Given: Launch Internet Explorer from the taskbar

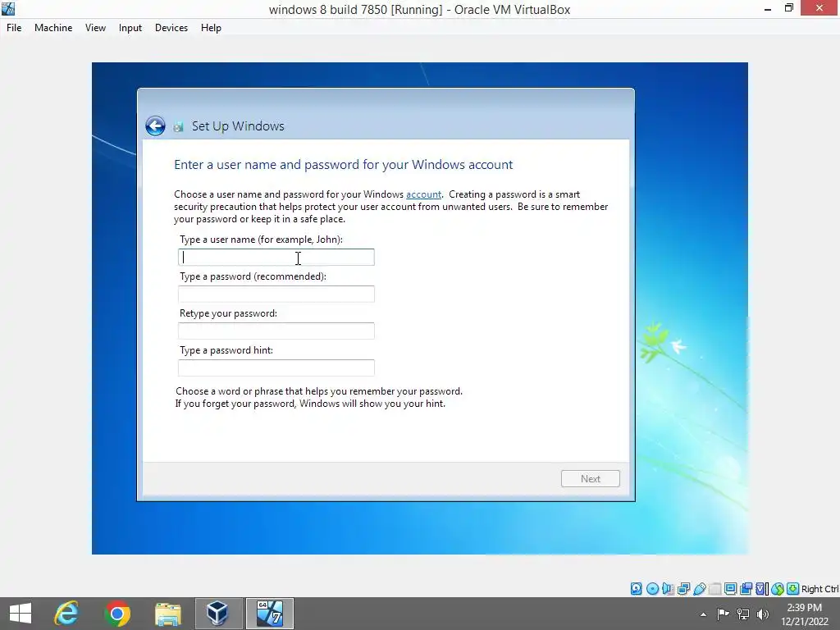Looking at the screenshot, I should (67, 614).
